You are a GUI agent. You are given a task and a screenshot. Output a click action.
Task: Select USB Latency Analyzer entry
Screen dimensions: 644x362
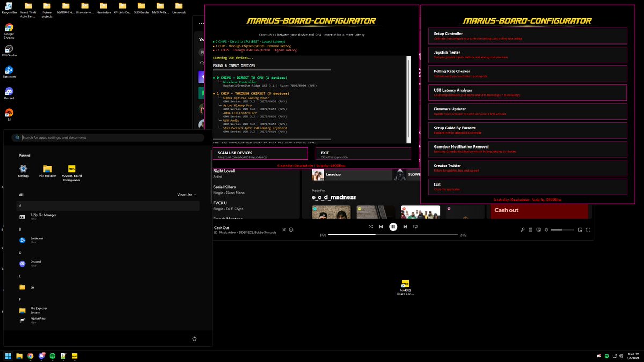(528, 92)
